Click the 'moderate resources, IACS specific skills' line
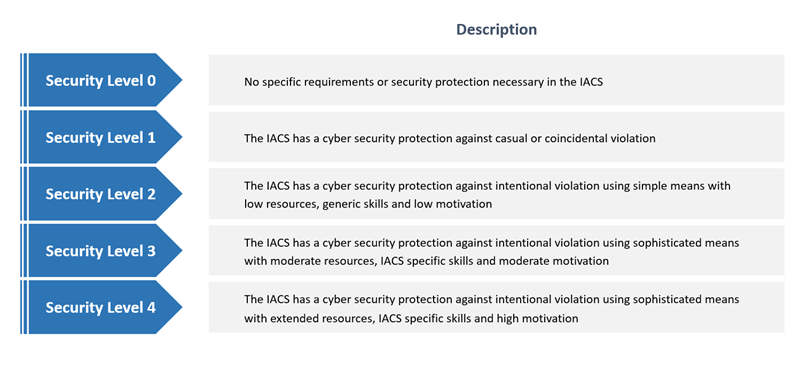Screen dimensions: 800x366 pos(426,261)
